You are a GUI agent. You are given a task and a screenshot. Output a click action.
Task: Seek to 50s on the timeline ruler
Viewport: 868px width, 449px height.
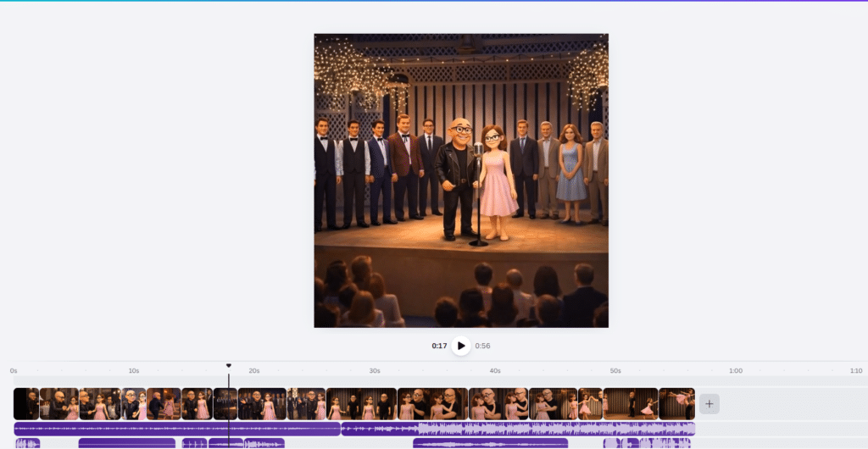click(615, 371)
